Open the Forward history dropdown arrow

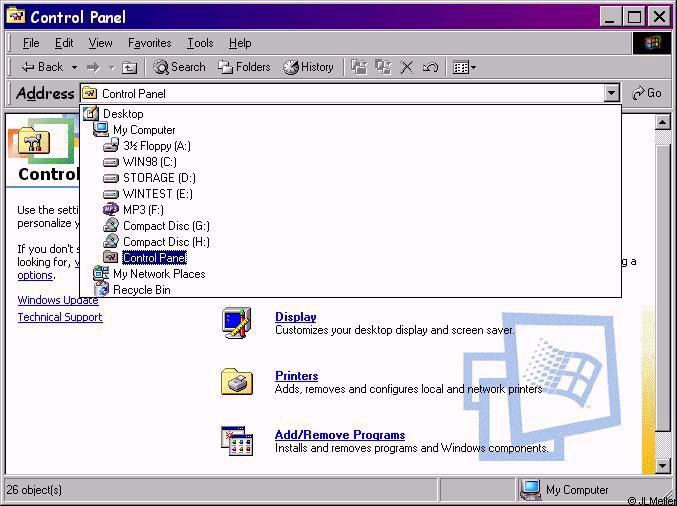pos(111,67)
